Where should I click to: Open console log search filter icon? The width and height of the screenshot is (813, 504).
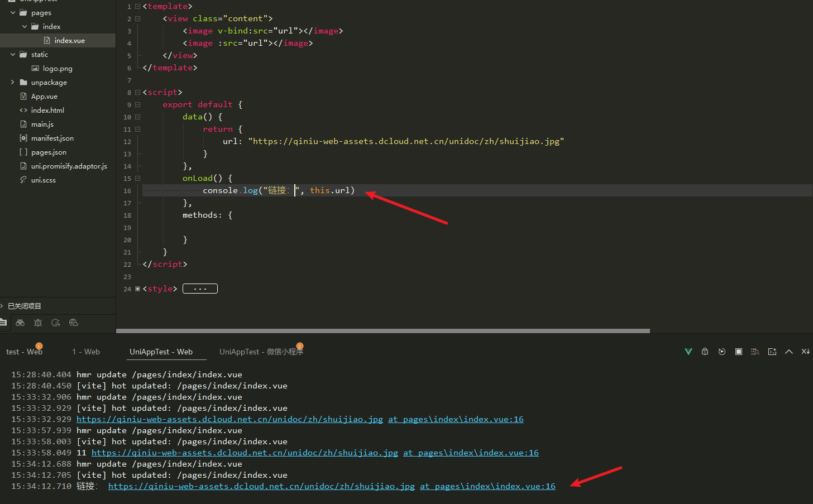(755, 352)
